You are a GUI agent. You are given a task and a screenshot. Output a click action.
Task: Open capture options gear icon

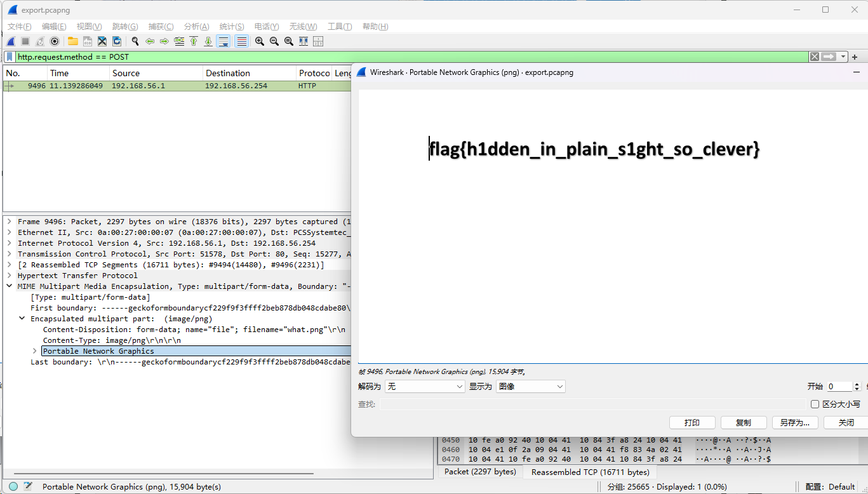pyautogui.click(x=55, y=41)
